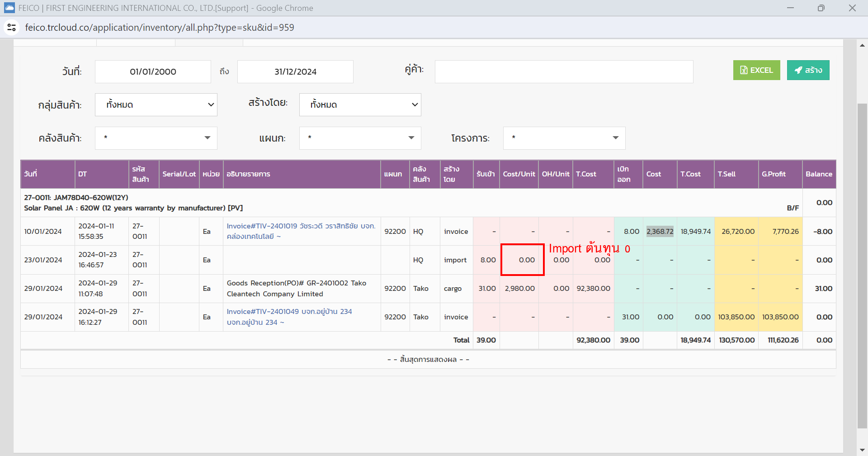This screenshot has height=456, width=868.
Task: Expand the แผนก combo box
Action: 360,138
